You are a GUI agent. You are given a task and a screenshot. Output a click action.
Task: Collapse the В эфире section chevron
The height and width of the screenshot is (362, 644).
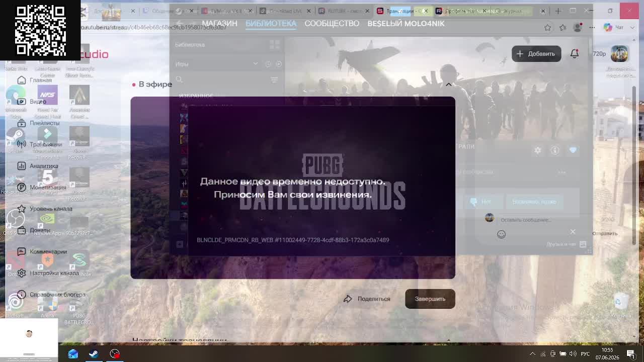448,84
